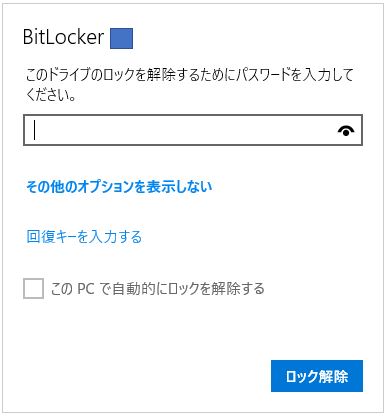Enable この PC で自動的にロックを解除する checkbox

[x=33, y=288]
